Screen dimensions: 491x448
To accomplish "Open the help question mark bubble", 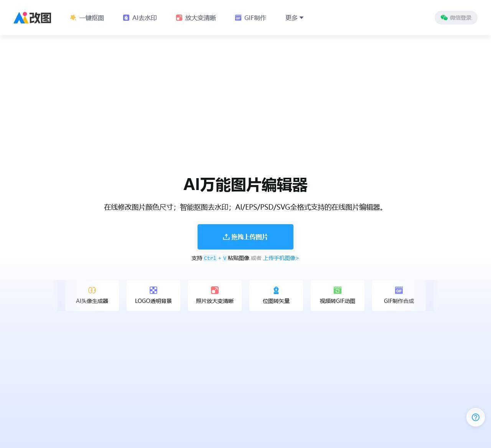I will tap(475, 417).
